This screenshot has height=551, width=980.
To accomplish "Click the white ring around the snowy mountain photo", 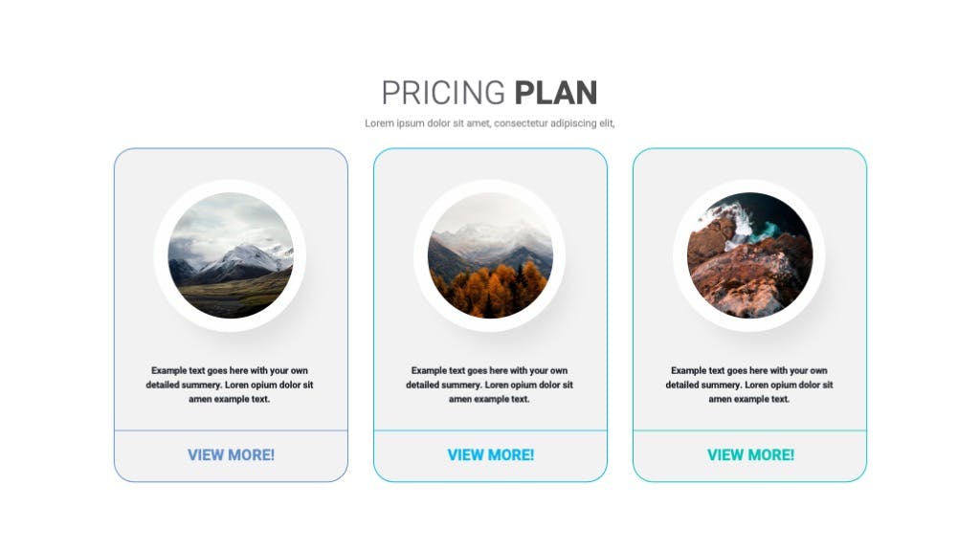I will click(x=231, y=187).
